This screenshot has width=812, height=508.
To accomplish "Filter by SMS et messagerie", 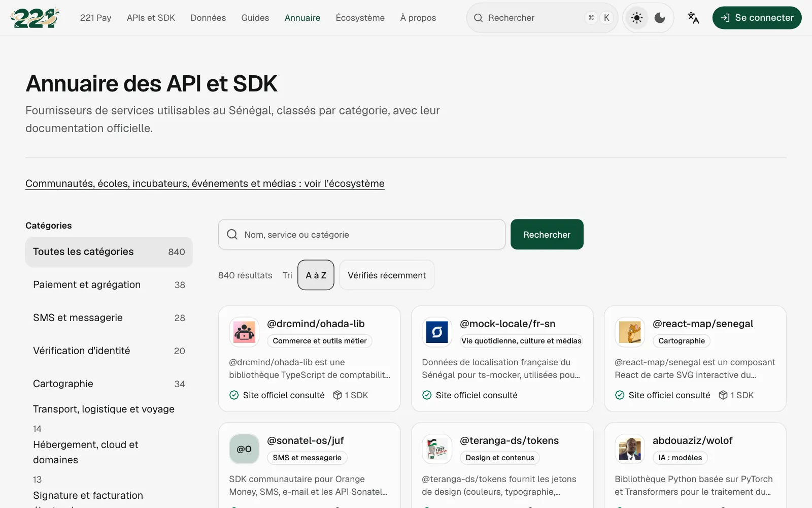I will 109,317.
